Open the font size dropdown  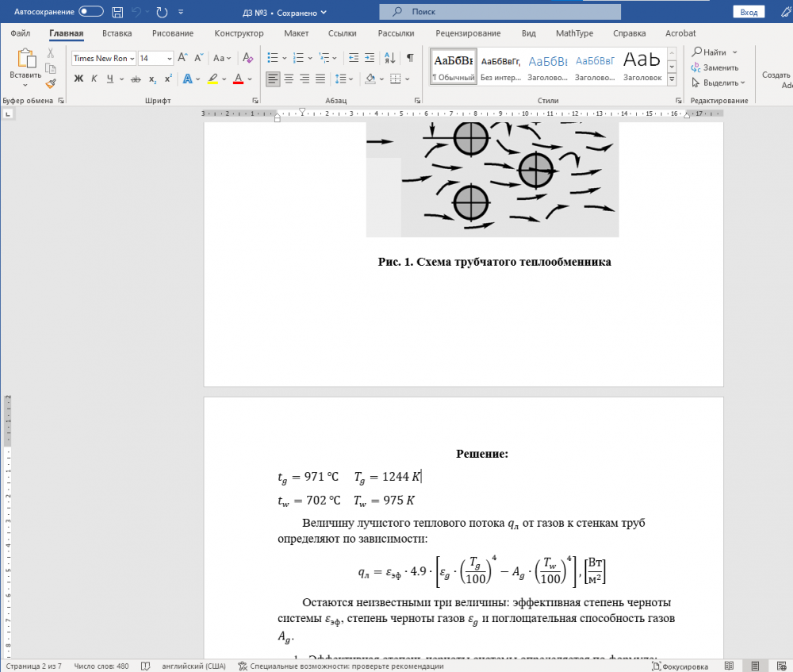click(170, 59)
